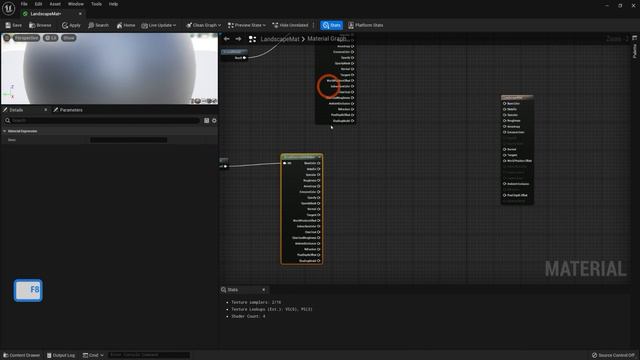The image size is (640, 360).
Task: Close the Stats panel tab
Action: coord(264,289)
